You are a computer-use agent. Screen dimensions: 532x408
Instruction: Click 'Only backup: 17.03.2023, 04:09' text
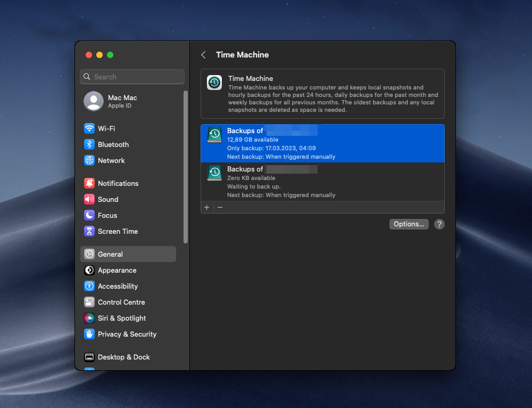(x=271, y=148)
